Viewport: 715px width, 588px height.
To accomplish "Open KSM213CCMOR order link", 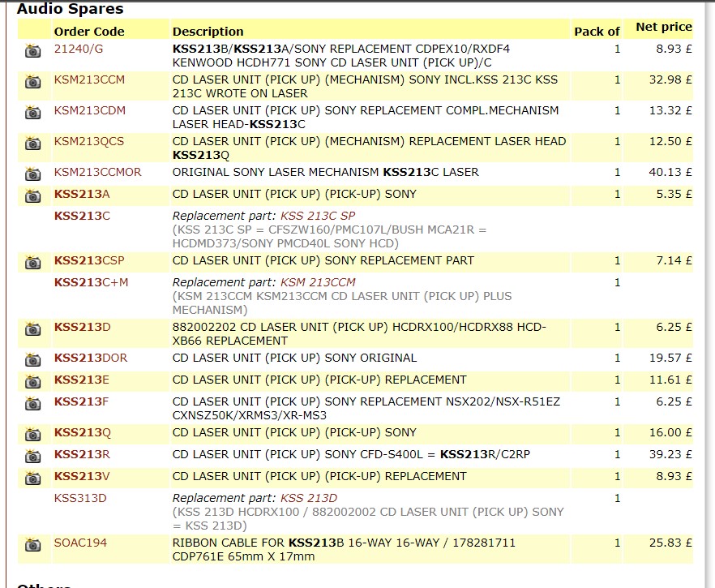I will 97,172.
